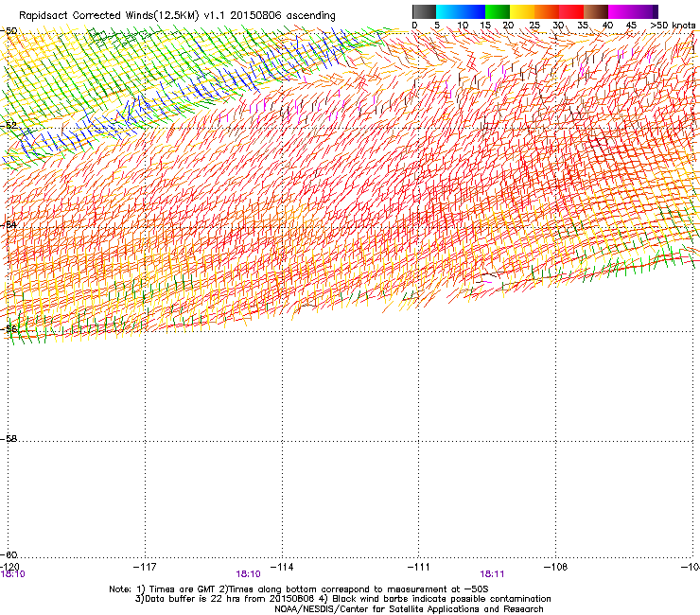Select the yellow 20-25 knots color band
Screen dimensions: 700x615
click(x=522, y=11)
